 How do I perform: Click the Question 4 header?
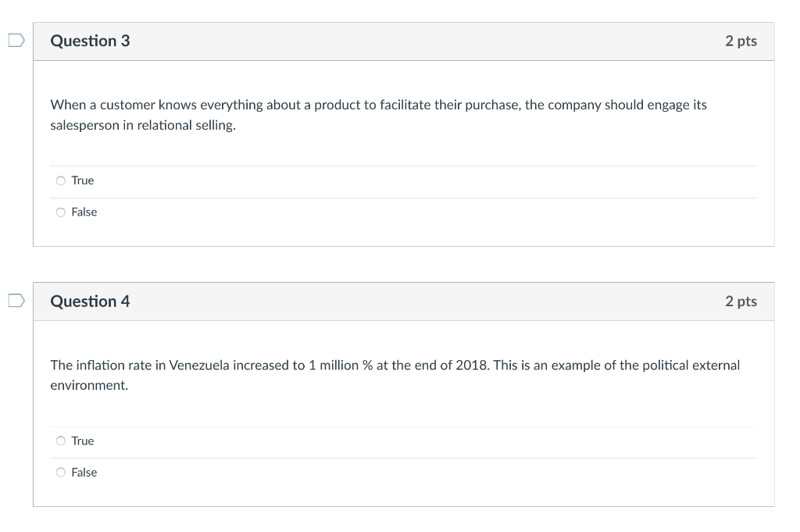click(x=91, y=301)
